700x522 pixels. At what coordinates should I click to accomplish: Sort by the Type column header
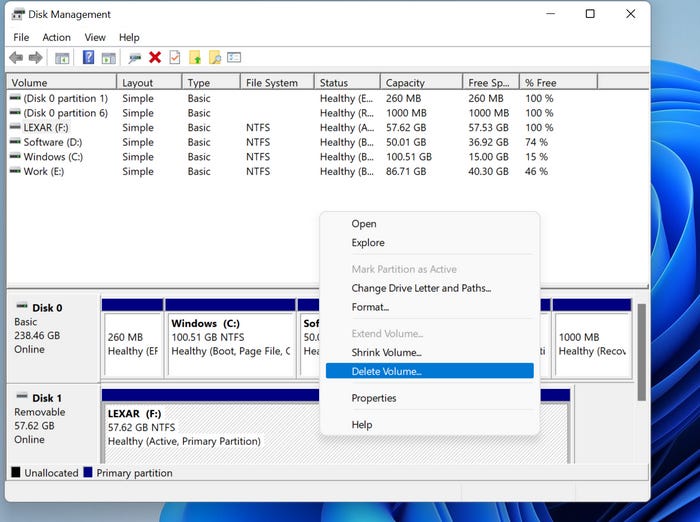[211, 83]
